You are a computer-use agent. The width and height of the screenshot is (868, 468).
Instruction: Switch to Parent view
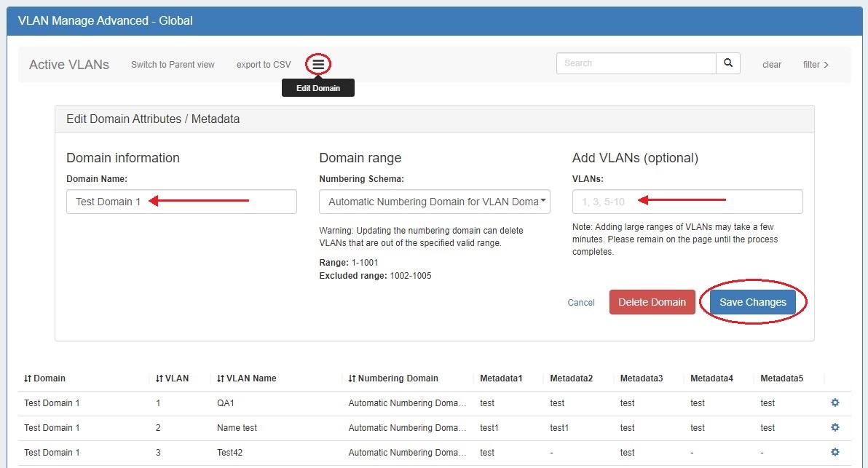[173, 65]
